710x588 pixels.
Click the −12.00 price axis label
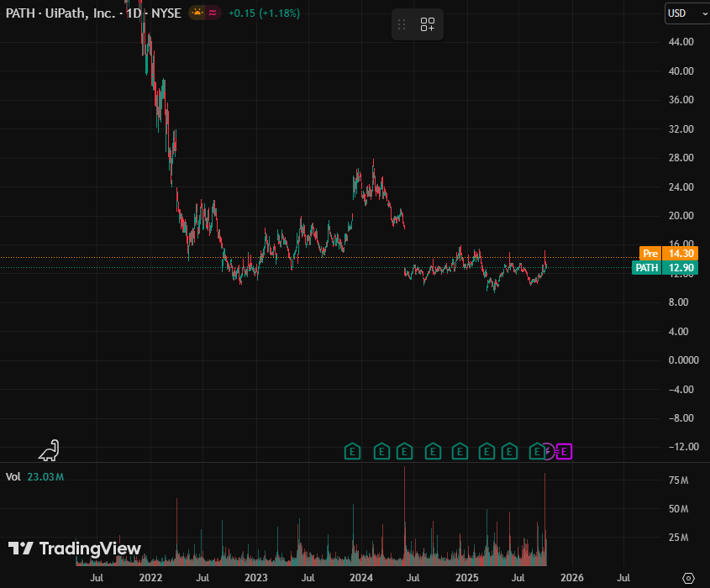[684, 447]
